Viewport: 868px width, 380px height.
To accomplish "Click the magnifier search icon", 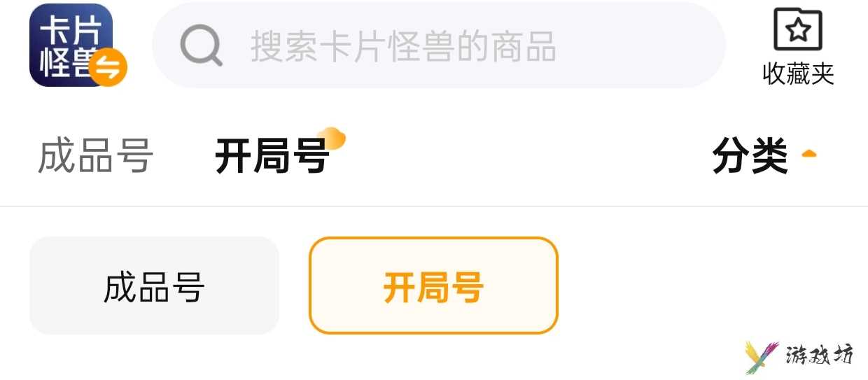I will point(201,45).
